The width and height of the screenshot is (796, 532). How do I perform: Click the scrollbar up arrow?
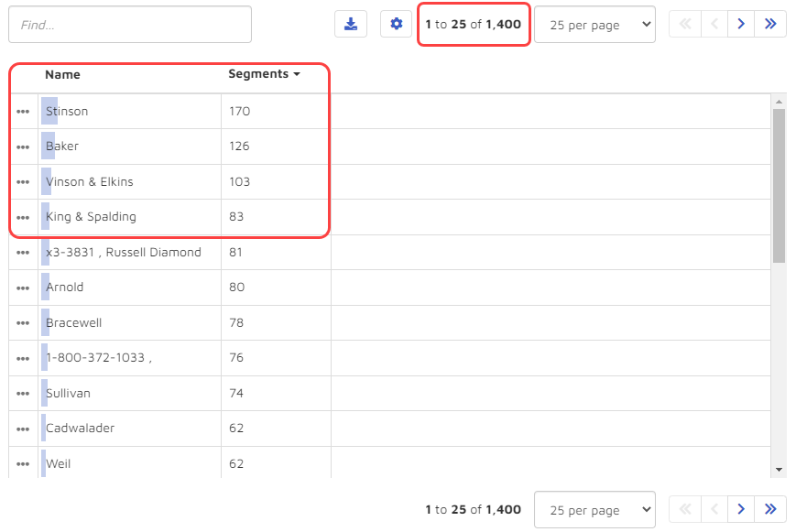[779, 102]
